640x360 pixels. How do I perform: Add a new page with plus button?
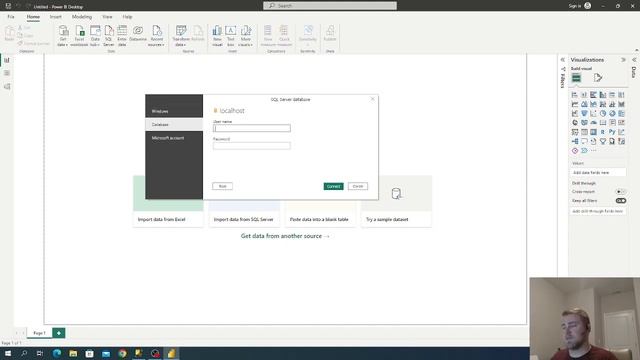[59, 333]
